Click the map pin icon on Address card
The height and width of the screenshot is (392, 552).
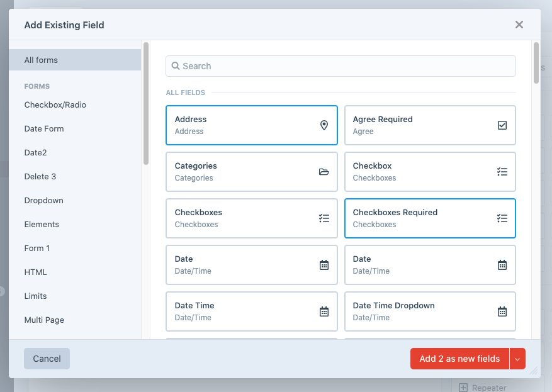[324, 125]
